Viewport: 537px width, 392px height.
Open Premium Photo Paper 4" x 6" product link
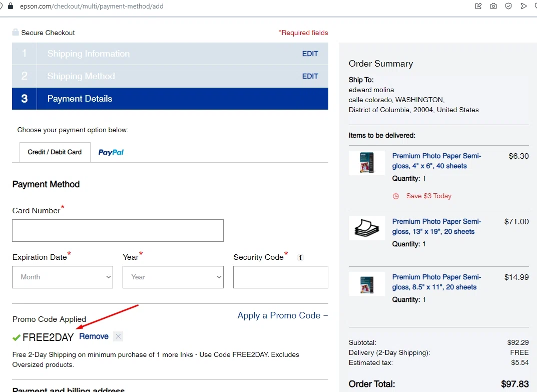click(x=436, y=161)
